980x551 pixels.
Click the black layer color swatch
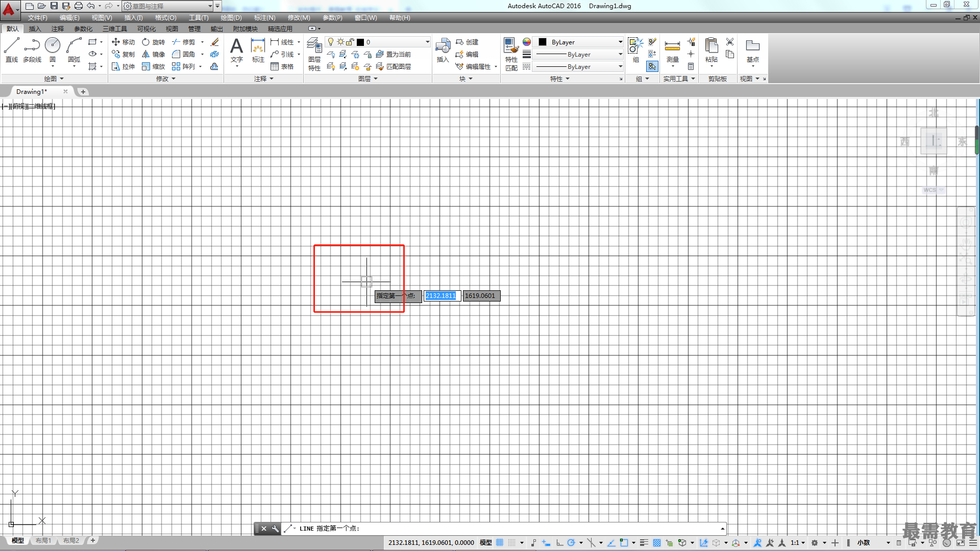coord(360,42)
